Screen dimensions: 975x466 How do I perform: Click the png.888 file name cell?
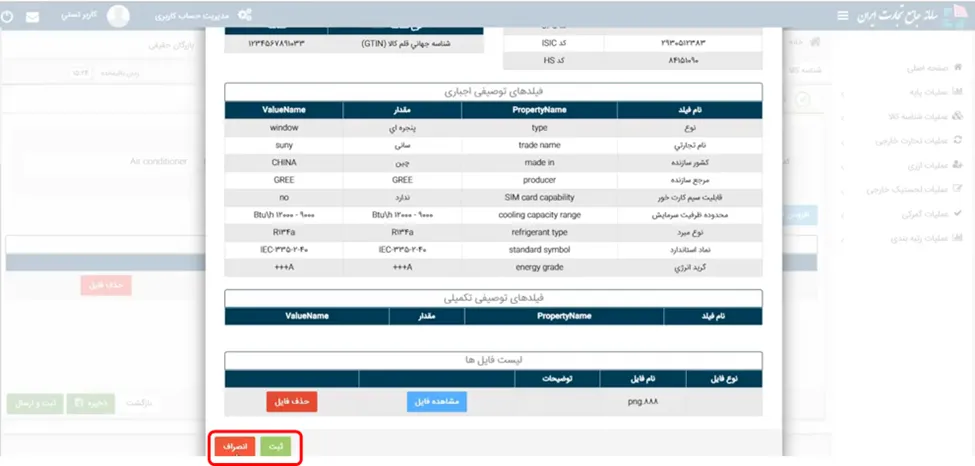click(643, 401)
